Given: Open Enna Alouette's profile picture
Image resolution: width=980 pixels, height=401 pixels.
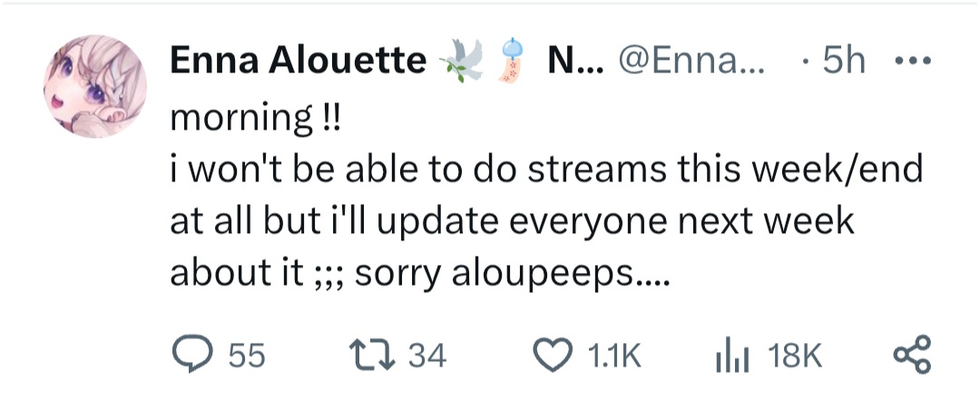Looking at the screenshot, I should [x=95, y=86].
